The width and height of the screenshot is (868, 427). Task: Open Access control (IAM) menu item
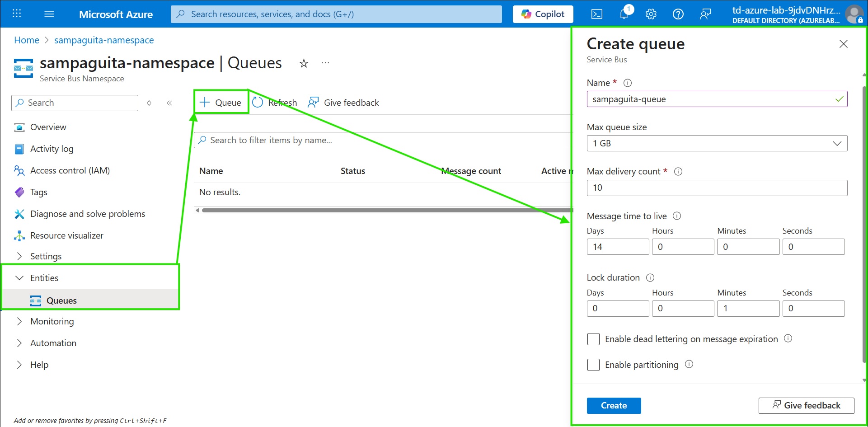coord(70,170)
